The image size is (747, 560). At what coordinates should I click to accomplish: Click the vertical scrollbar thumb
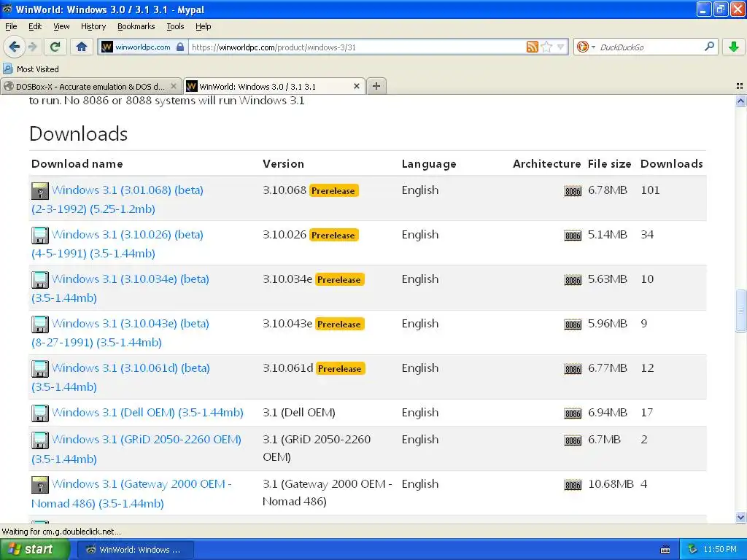[741, 311]
